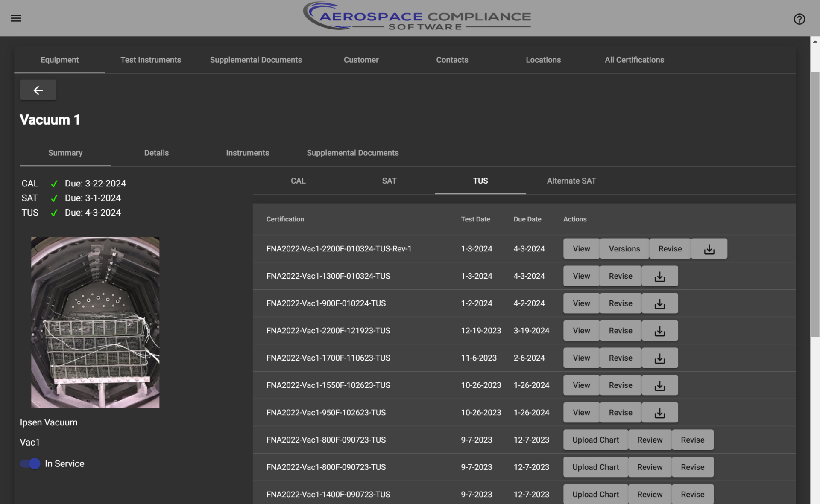
Task: Download the Vac1-1700F-110623 certification
Action: [659, 358]
